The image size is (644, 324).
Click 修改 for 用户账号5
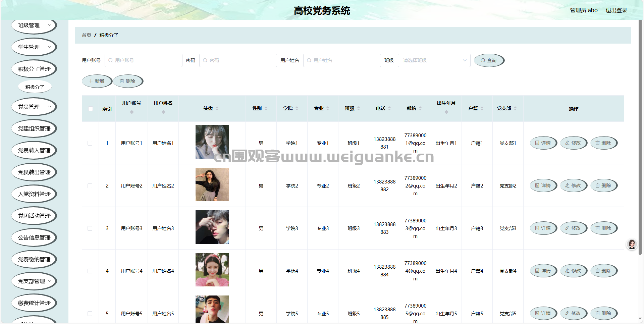[x=574, y=313]
